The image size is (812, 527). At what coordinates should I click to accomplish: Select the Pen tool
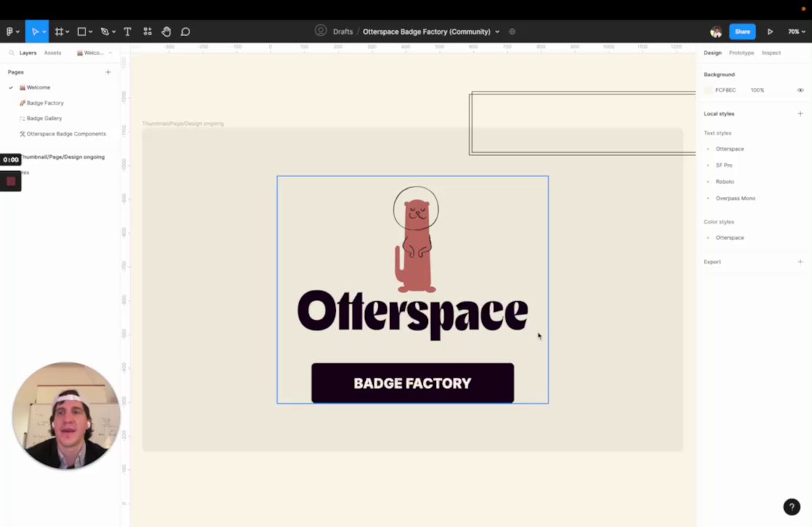tap(105, 31)
